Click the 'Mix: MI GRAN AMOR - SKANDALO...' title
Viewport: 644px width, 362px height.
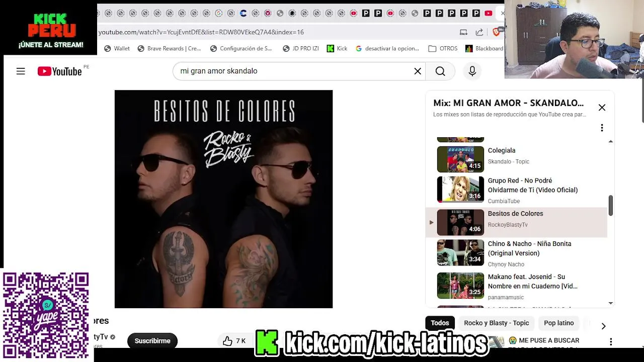coord(508,103)
